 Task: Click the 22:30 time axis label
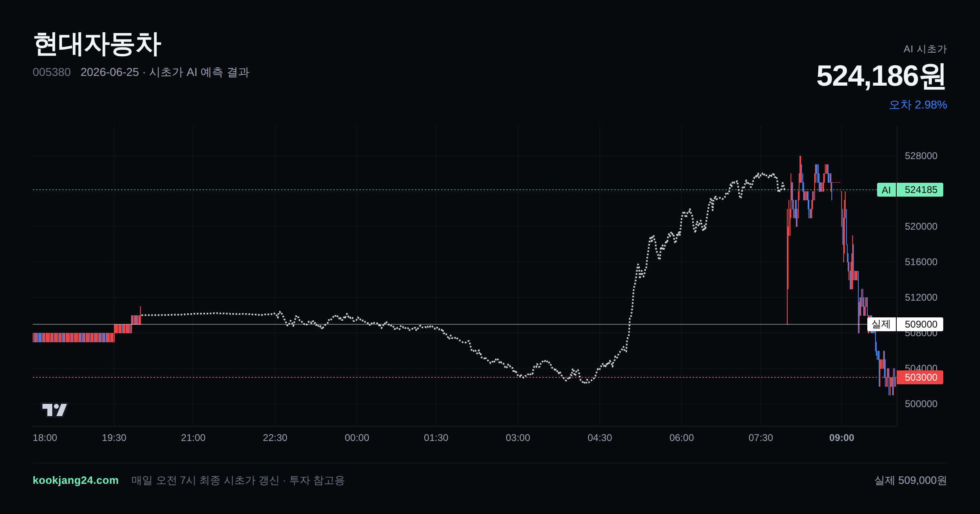pyautogui.click(x=275, y=438)
